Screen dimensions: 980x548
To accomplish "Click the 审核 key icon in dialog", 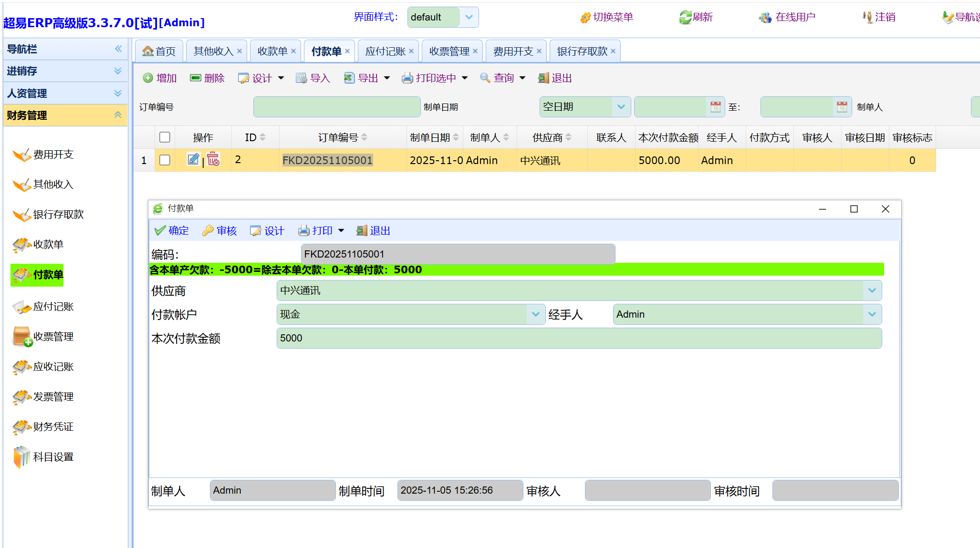I will [208, 231].
